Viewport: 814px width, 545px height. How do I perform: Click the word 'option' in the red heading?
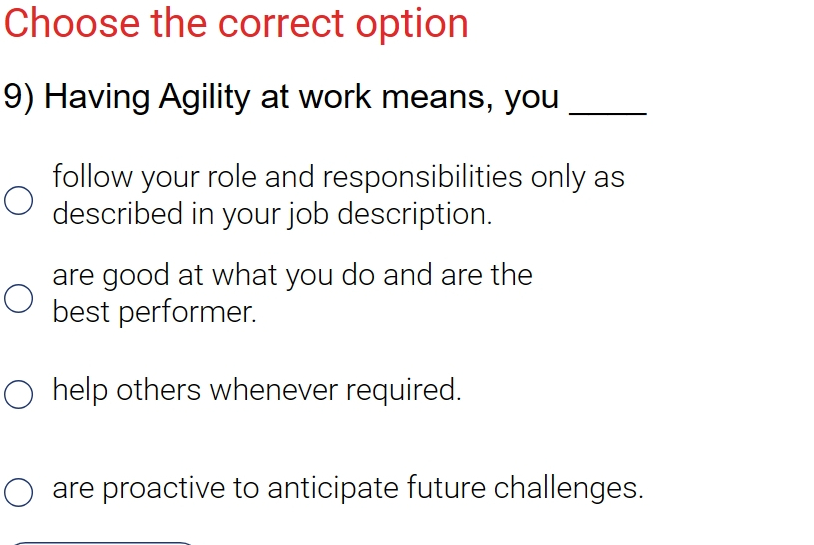(412, 25)
